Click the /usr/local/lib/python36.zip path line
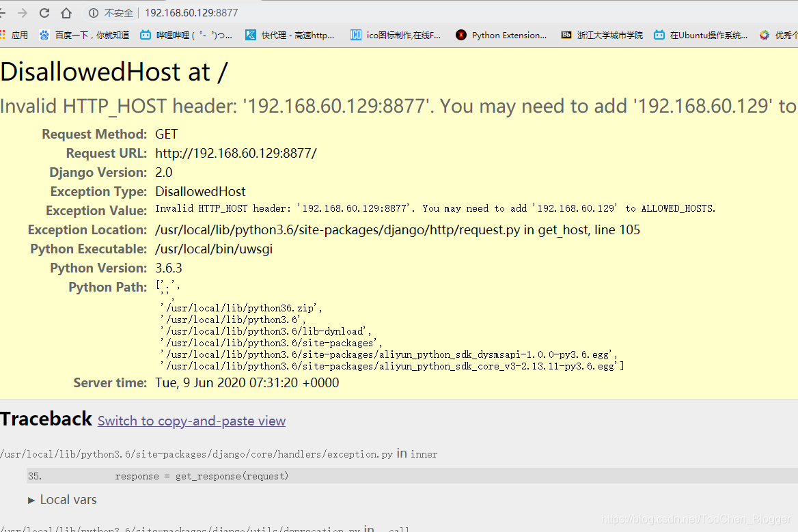 (240, 308)
